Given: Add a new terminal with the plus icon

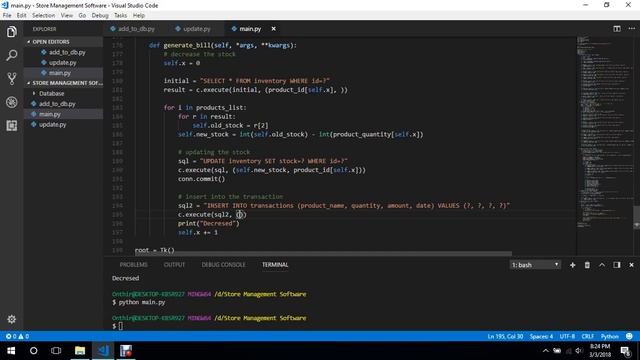Looking at the screenshot, I should point(572,265).
